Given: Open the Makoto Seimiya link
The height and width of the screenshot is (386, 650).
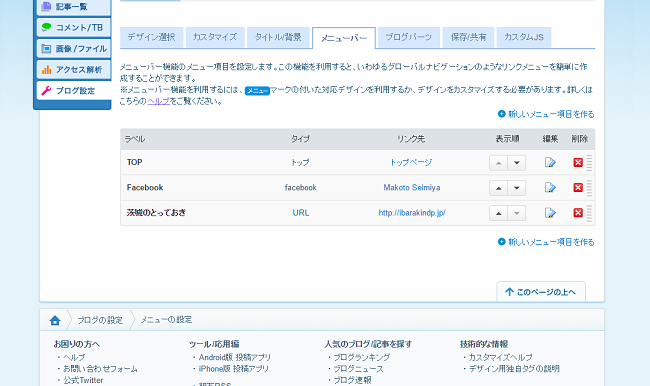Looking at the screenshot, I should point(412,188).
